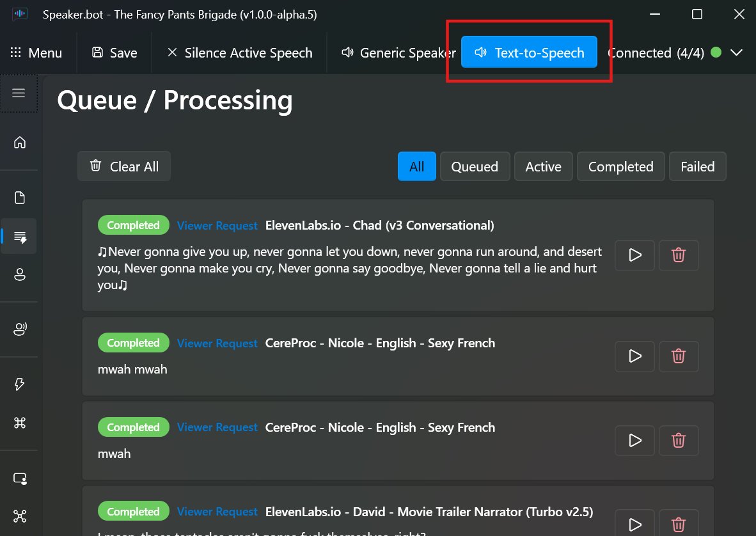Toggle the hamburger sidebar menu

click(19, 93)
